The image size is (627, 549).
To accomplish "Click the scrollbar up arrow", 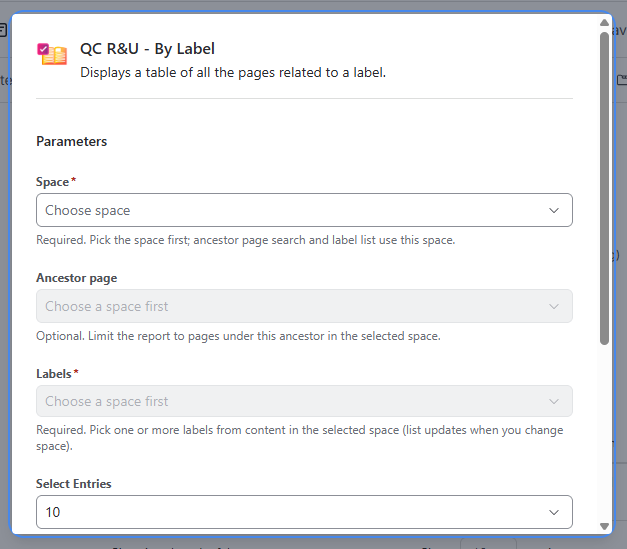I will pos(604,23).
